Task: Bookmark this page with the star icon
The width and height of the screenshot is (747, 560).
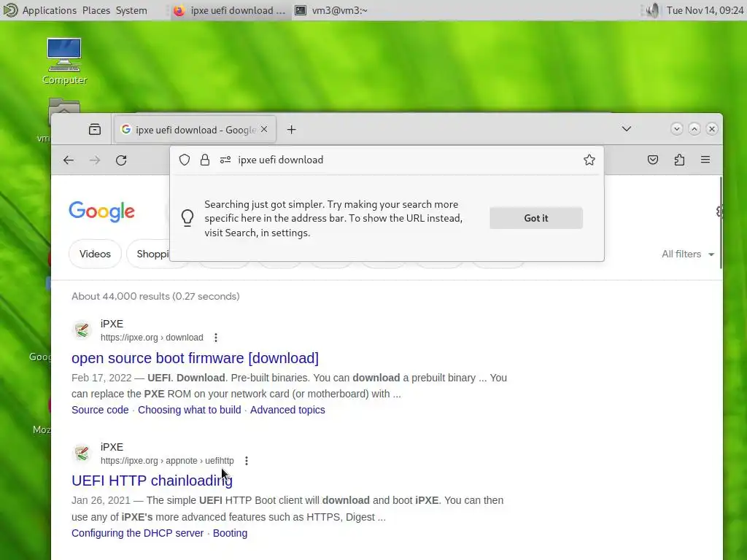Action: point(589,160)
